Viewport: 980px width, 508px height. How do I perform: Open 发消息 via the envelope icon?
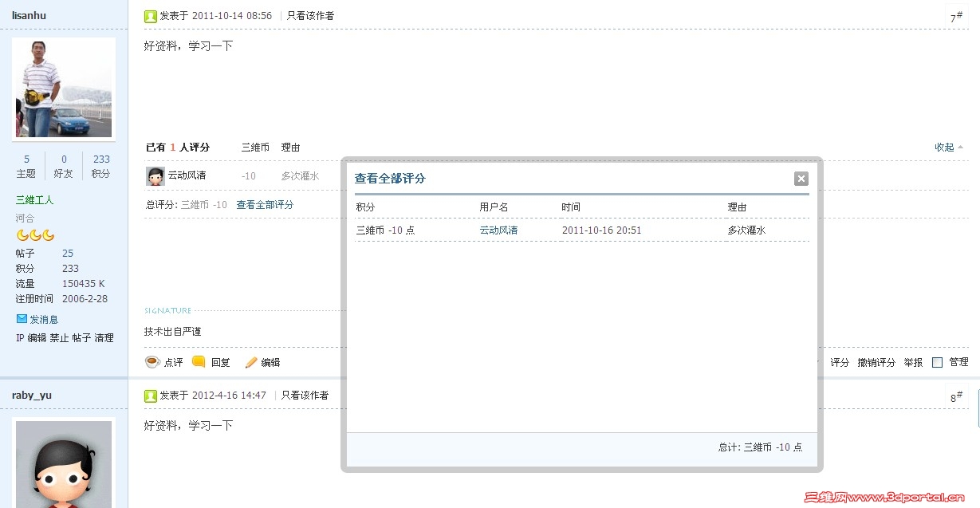(x=20, y=318)
